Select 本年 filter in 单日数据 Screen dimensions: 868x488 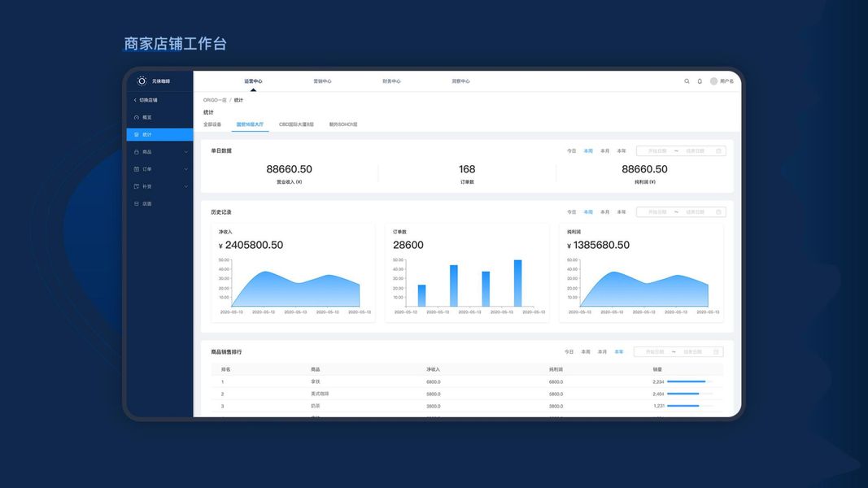point(622,151)
